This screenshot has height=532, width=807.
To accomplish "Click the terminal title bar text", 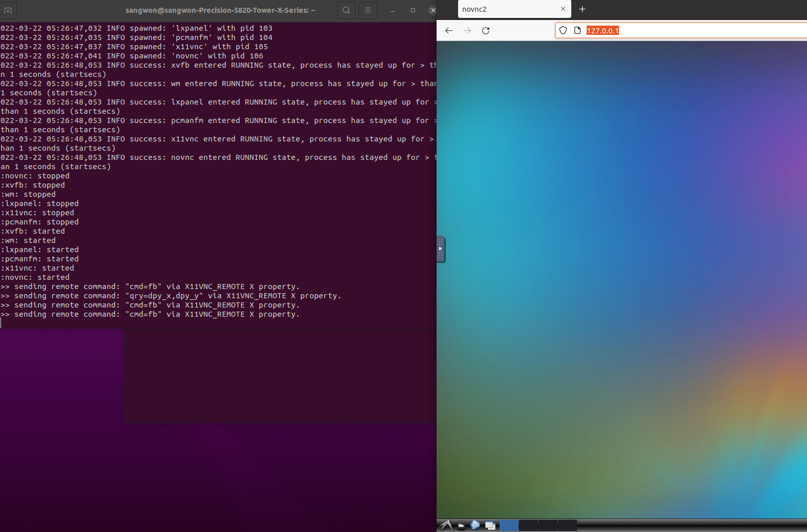I will pyautogui.click(x=220, y=10).
